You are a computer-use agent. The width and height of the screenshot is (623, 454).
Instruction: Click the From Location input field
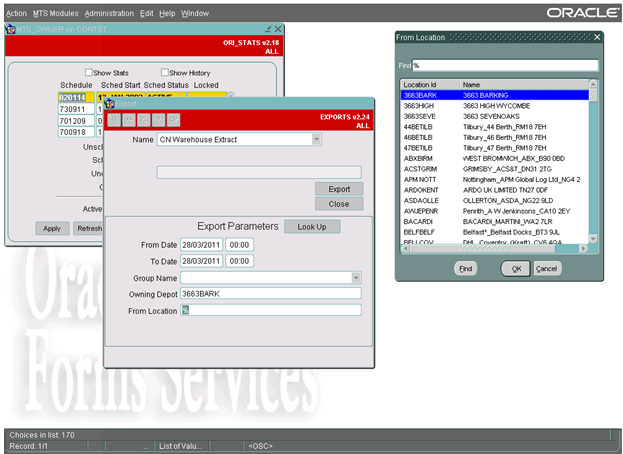point(271,310)
